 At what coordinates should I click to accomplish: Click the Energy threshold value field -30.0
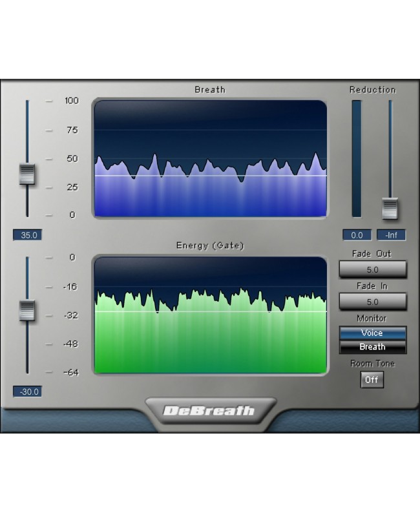pos(28,392)
